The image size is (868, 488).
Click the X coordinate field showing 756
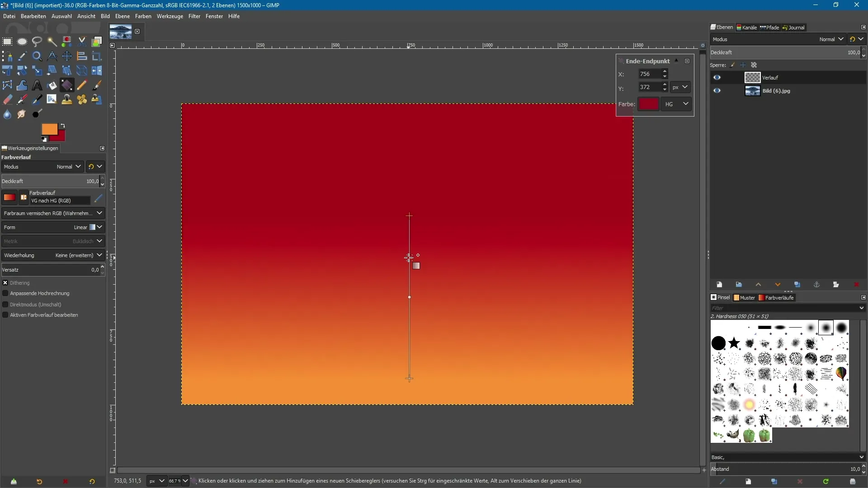pyautogui.click(x=650, y=74)
